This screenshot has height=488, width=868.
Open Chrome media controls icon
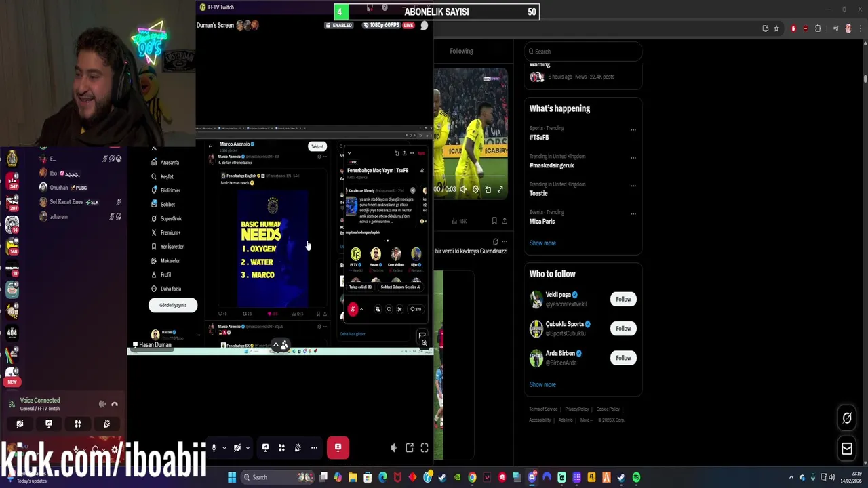tap(836, 28)
